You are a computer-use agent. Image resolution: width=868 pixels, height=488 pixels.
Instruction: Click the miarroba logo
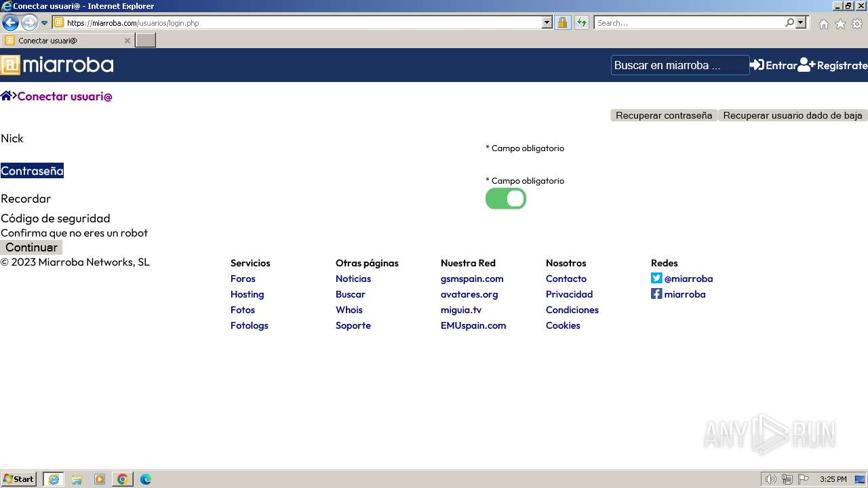[x=57, y=65]
